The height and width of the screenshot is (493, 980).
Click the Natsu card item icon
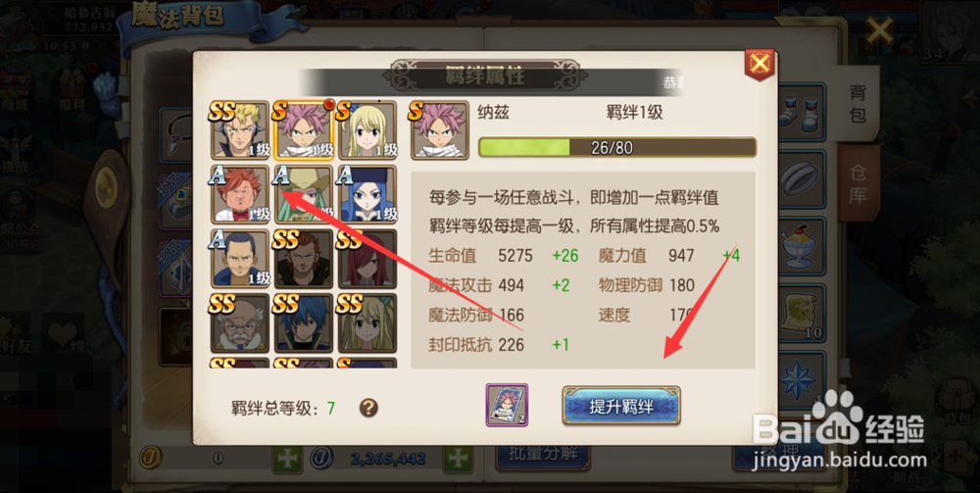tap(507, 406)
